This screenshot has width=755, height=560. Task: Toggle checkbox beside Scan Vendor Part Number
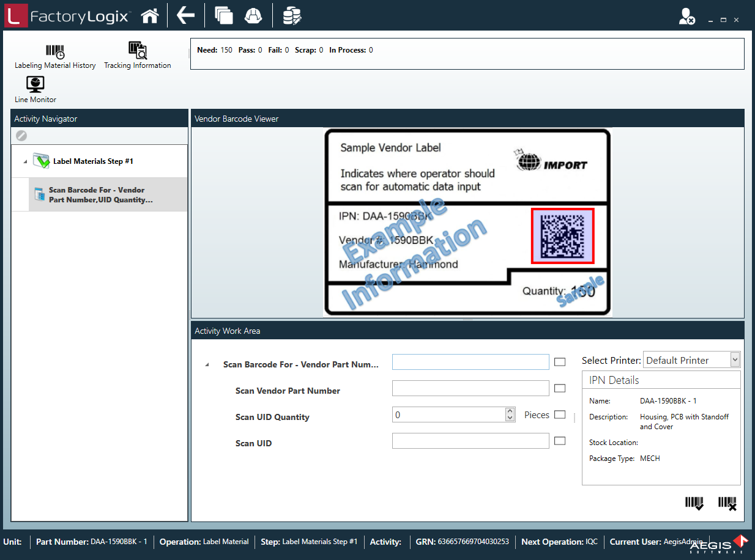[x=559, y=388]
